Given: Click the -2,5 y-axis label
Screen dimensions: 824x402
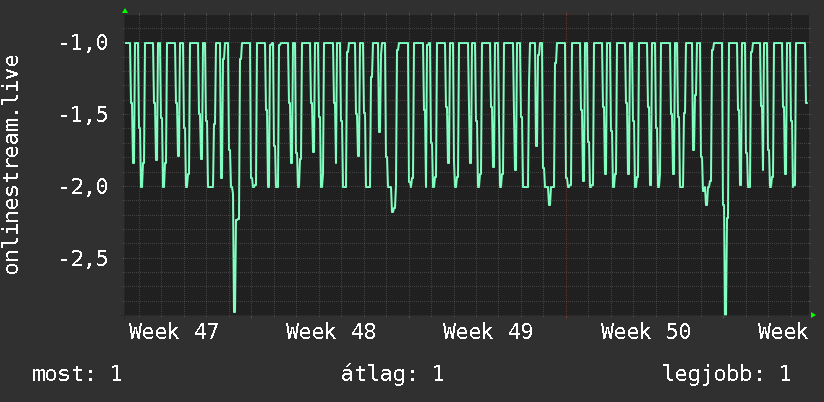Looking at the screenshot, I should [x=84, y=259].
